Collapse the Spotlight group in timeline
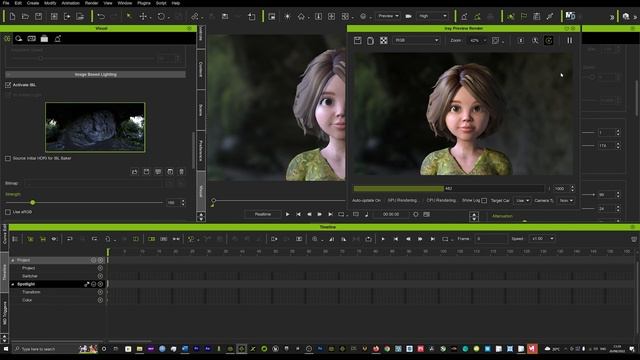This screenshot has width=640, height=360. (13, 284)
